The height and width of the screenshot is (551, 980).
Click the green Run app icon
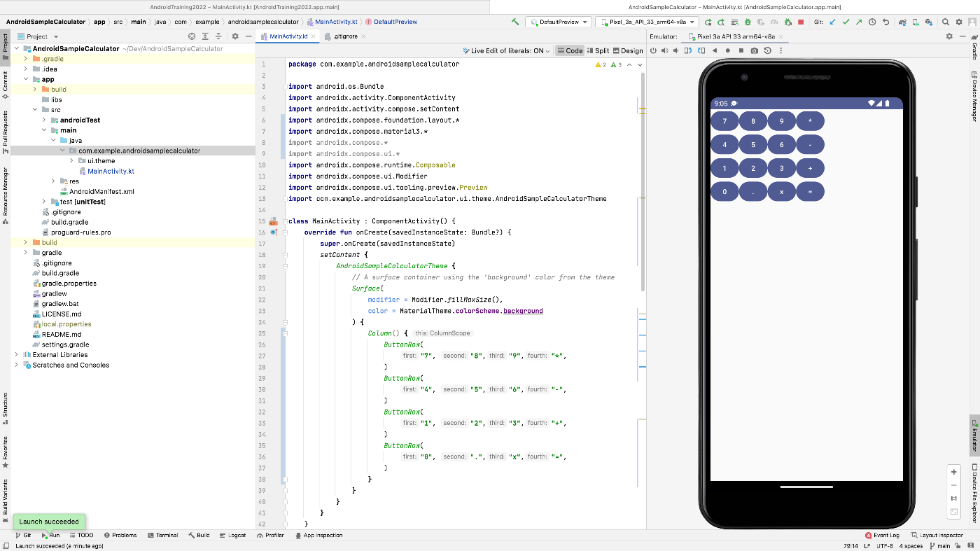pyautogui.click(x=708, y=22)
